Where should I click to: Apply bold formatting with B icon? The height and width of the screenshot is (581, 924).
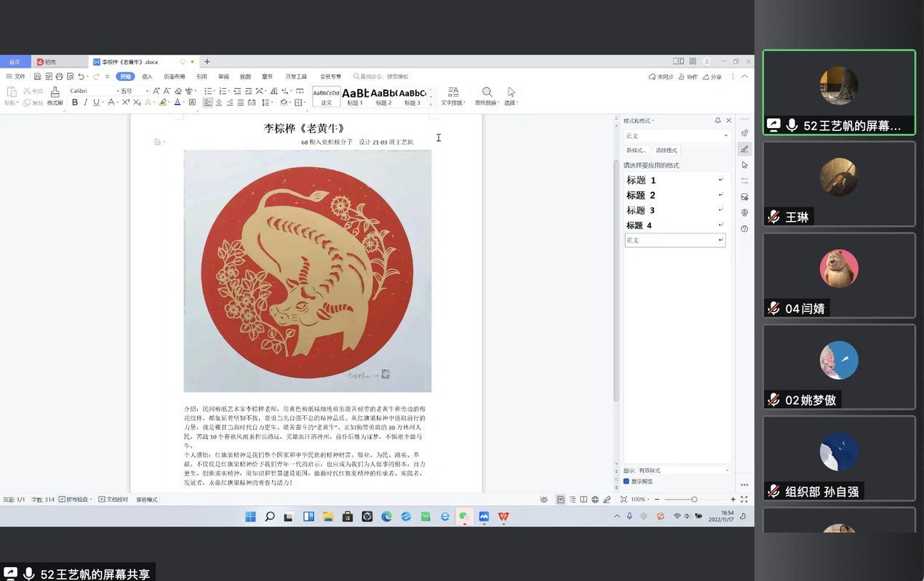[75, 103]
